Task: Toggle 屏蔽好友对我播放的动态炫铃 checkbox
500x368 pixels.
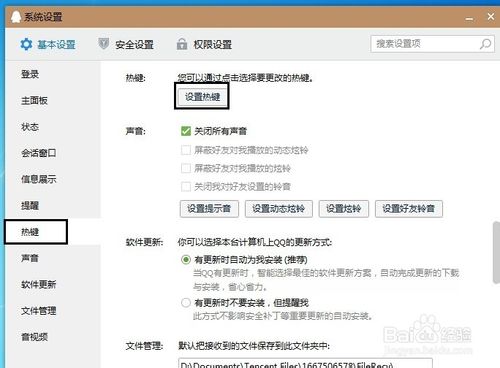Action: (186, 150)
